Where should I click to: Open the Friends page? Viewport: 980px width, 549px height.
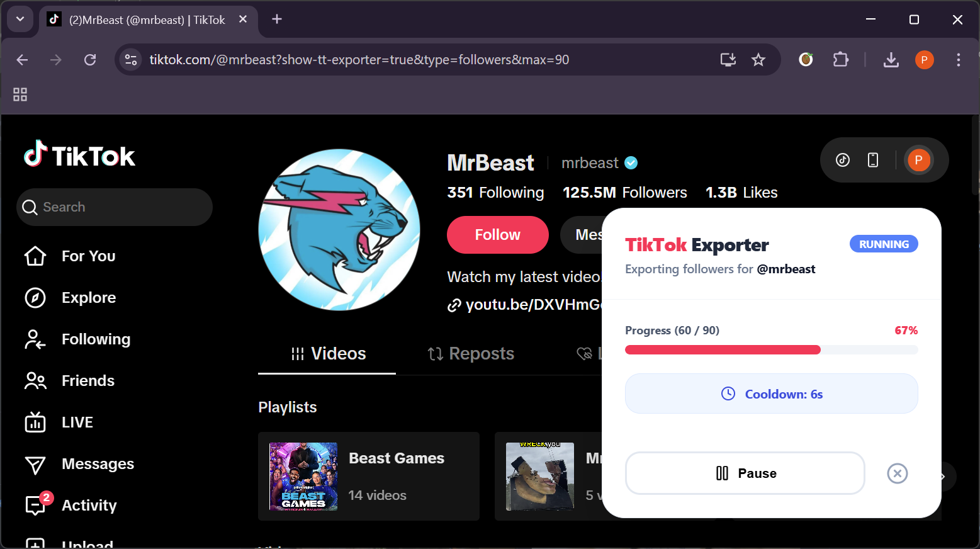tap(69, 381)
